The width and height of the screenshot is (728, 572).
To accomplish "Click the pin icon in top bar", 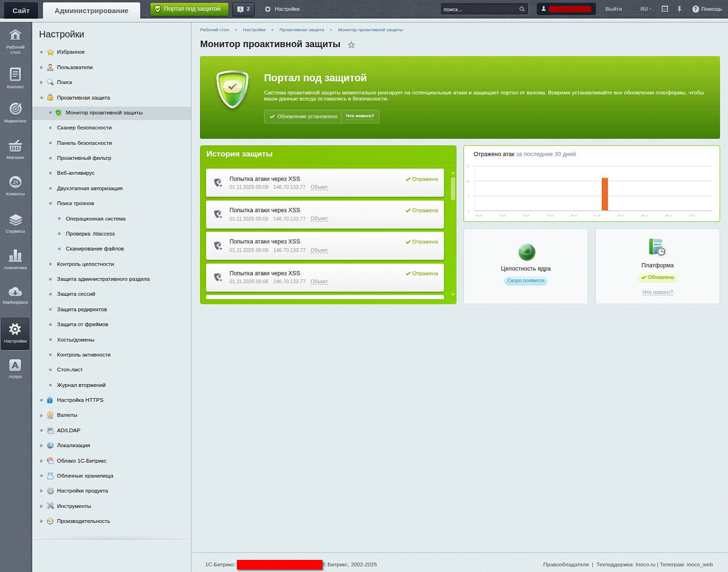I will coord(679,9).
